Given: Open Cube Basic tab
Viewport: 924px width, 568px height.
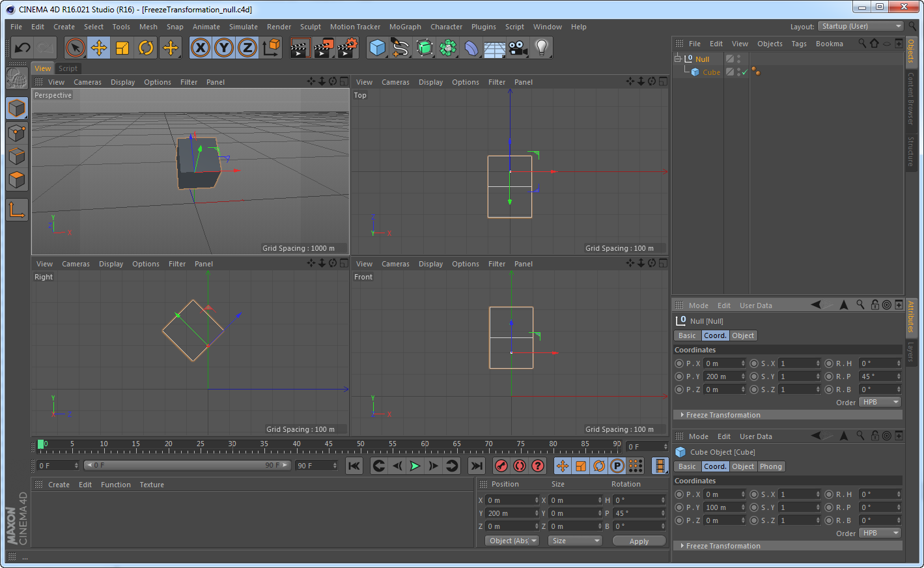Looking at the screenshot, I should (x=687, y=466).
